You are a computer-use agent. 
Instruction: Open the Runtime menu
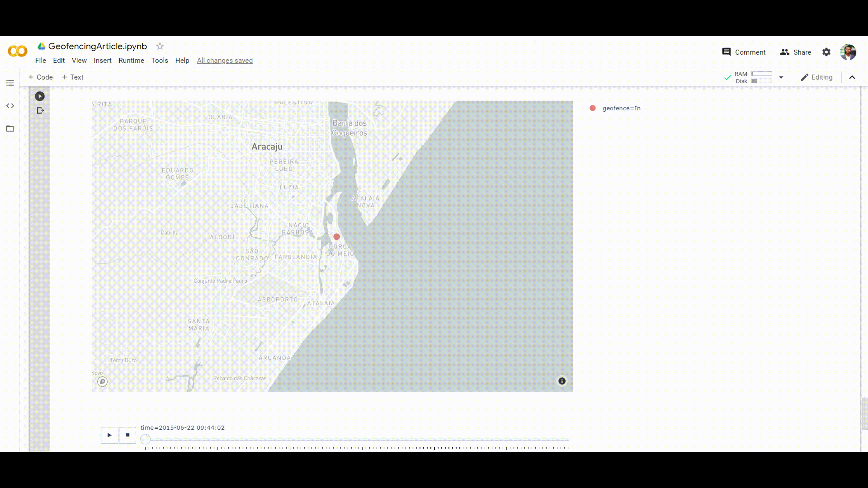pyautogui.click(x=131, y=61)
